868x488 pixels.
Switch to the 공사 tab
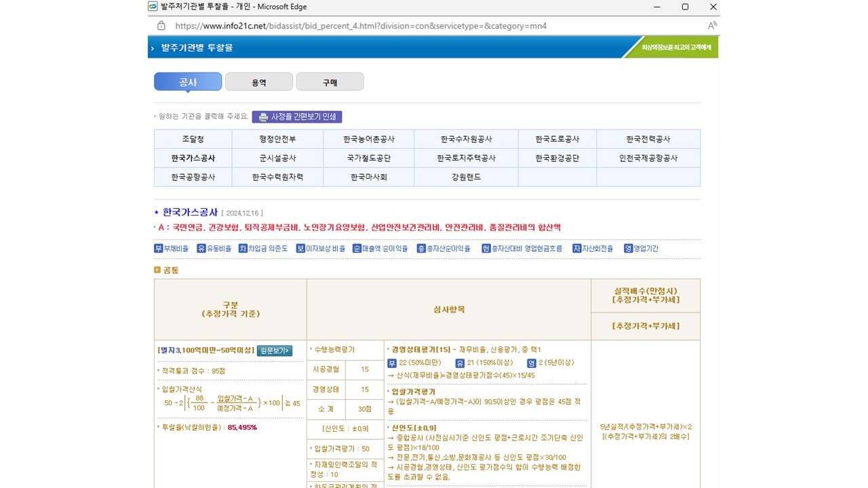[188, 82]
